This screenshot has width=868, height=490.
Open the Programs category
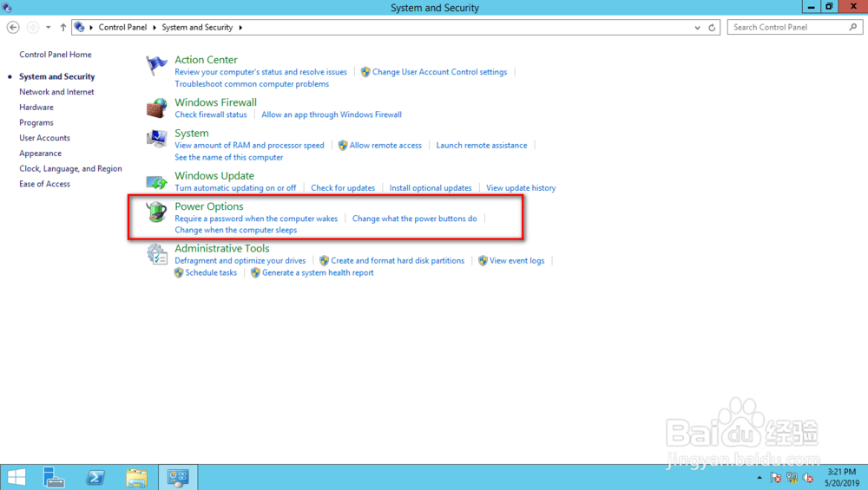click(x=36, y=123)
